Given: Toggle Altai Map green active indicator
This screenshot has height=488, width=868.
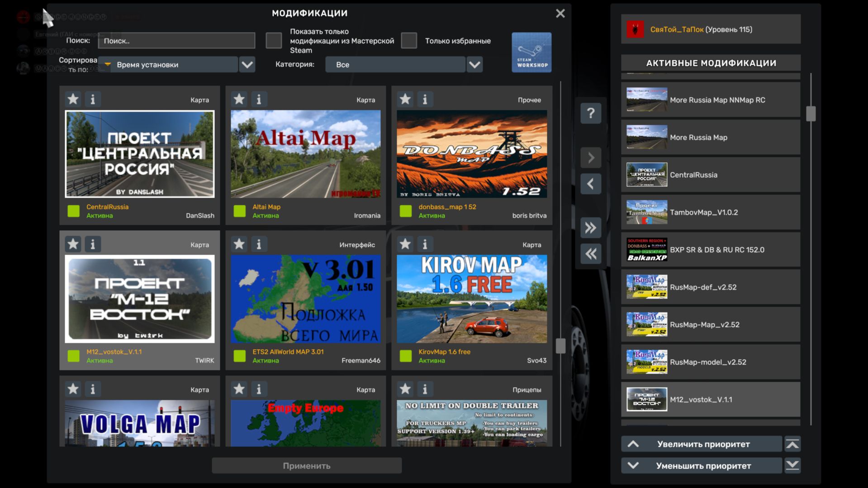Looking at the screenshot, I should pos(239,211).
